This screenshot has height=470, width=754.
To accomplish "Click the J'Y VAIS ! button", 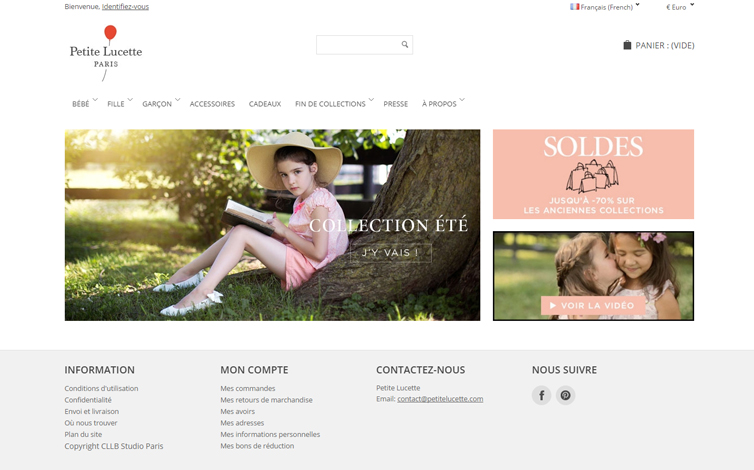I will [390, 253].
